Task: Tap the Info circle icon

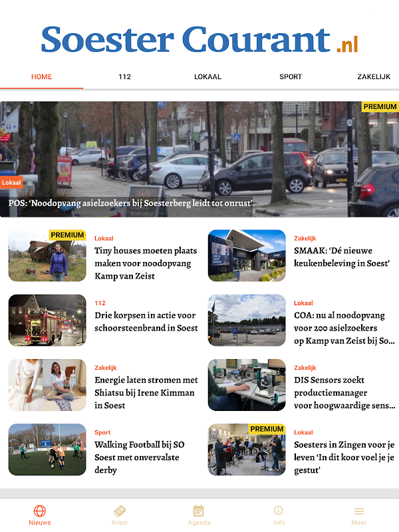Action: pos(279,510)
